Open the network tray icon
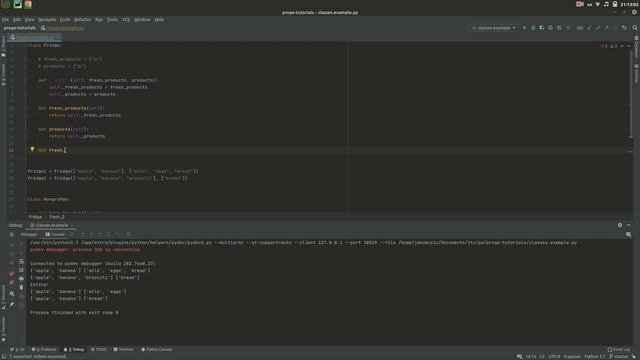Image resolution: width=640 pixels, height=360 pixels. tap(598, 4)
